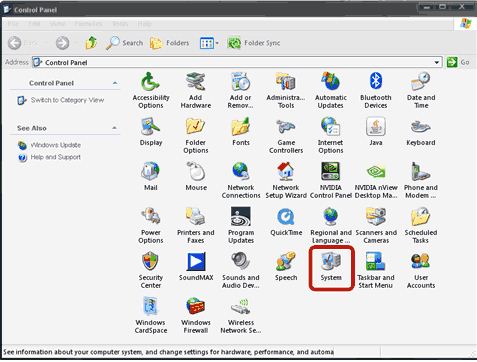Click the Go button

pos(458,62)
